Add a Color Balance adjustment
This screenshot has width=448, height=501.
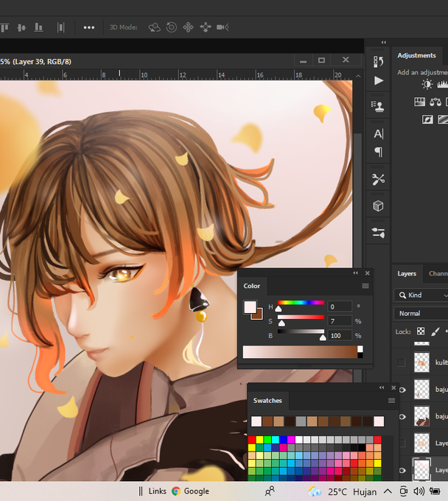pyautogui.click(x=435, y=102)
